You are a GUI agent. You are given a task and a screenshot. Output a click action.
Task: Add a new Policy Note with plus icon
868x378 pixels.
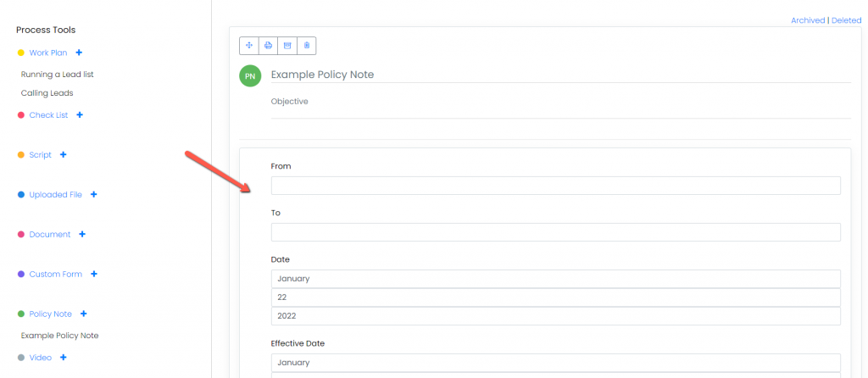84,314
